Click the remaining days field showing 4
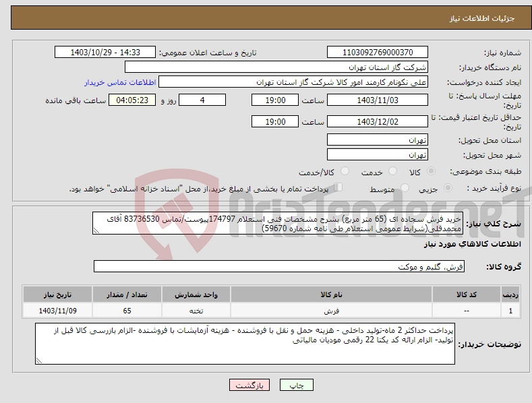This screenshot has height=403, width=532. click(202, 100)
